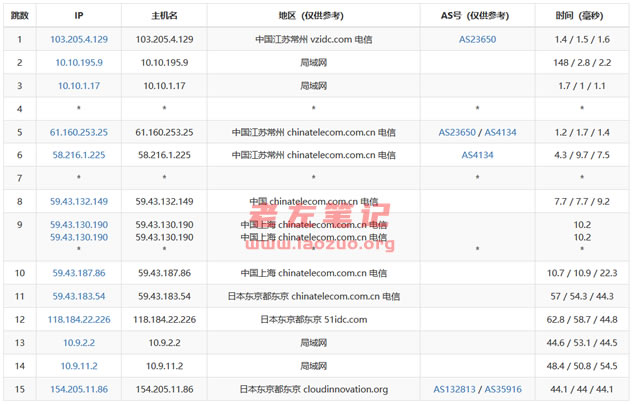Screen dimensions: 632x404
Task: Select hostname cell 59.43.183.54
Action: 164,296
